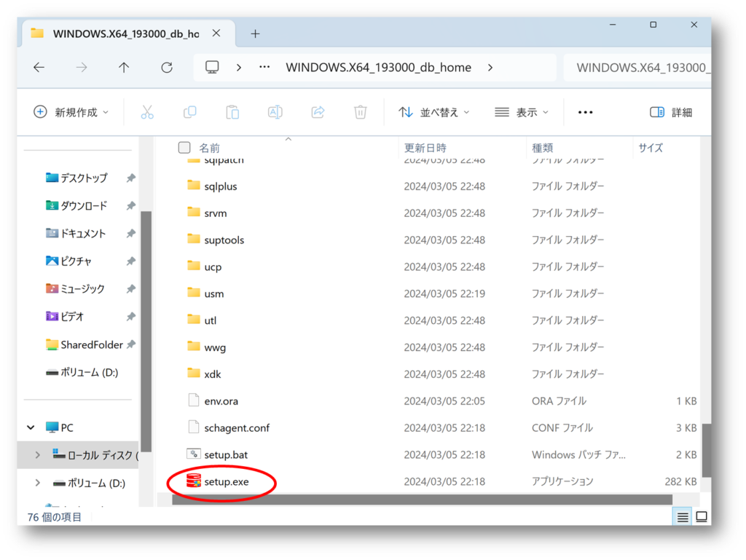Switch to the details list view layout icon
Viewport: 746px width, 560px height.
click(x=683, y=517)
